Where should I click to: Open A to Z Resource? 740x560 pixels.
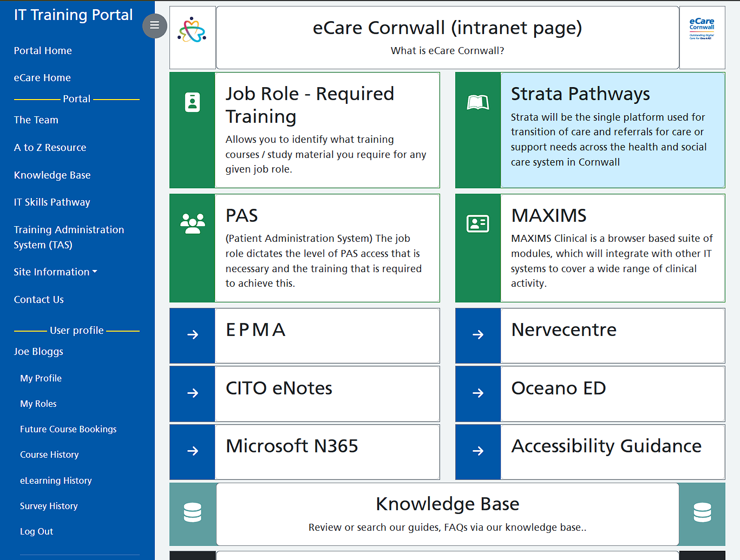[x=50, y=148]
